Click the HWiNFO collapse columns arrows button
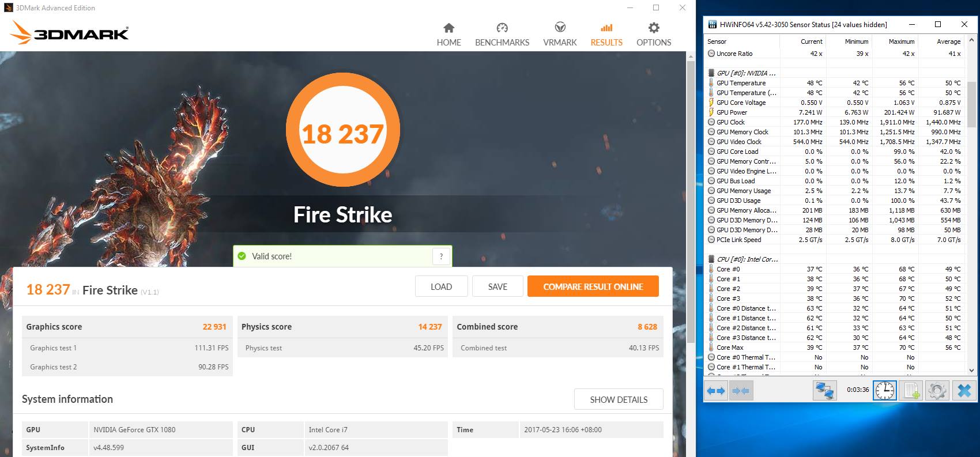This screenshot has width=980, height=457. (741, 391)
